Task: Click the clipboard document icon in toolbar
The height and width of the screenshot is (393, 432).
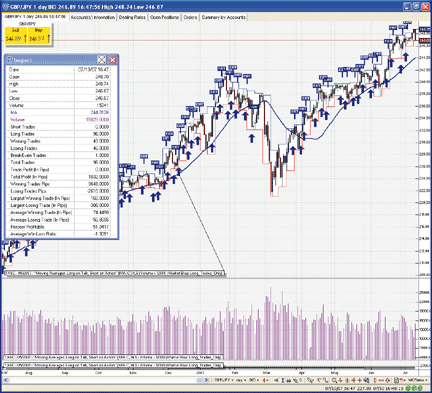Action: [396, 380]
